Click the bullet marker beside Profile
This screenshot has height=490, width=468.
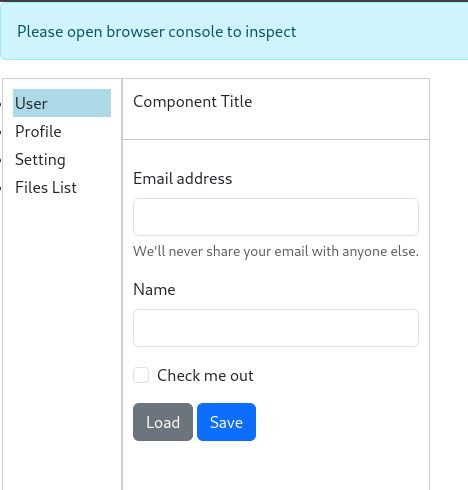tap(1, 132)
